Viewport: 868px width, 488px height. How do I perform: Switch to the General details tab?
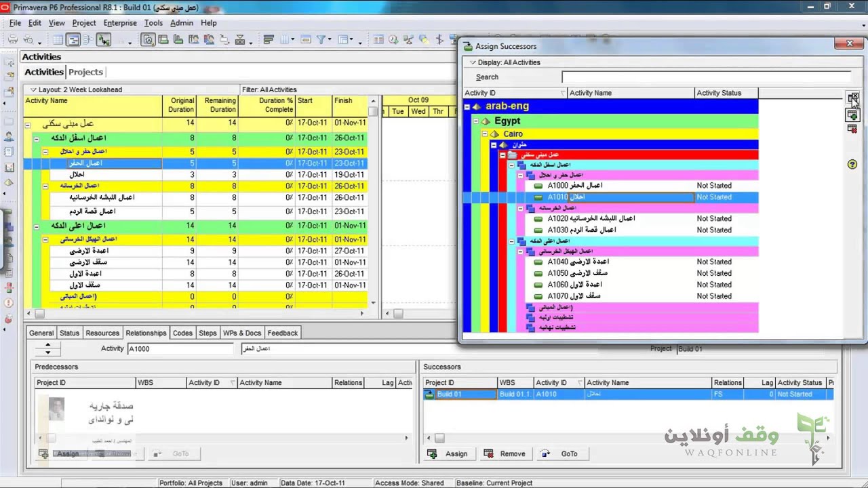pyautogui.click(x=41, y=333)
